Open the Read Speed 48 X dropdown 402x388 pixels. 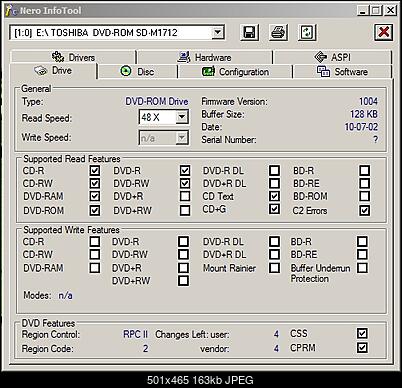click(182, 117)
